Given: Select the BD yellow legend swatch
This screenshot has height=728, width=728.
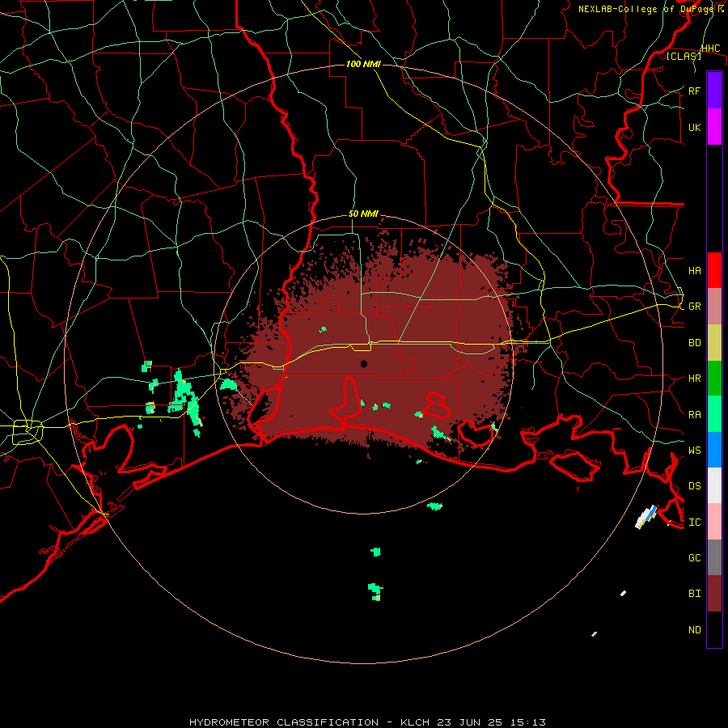Looking at the screenshot, I should pos(714,342).
